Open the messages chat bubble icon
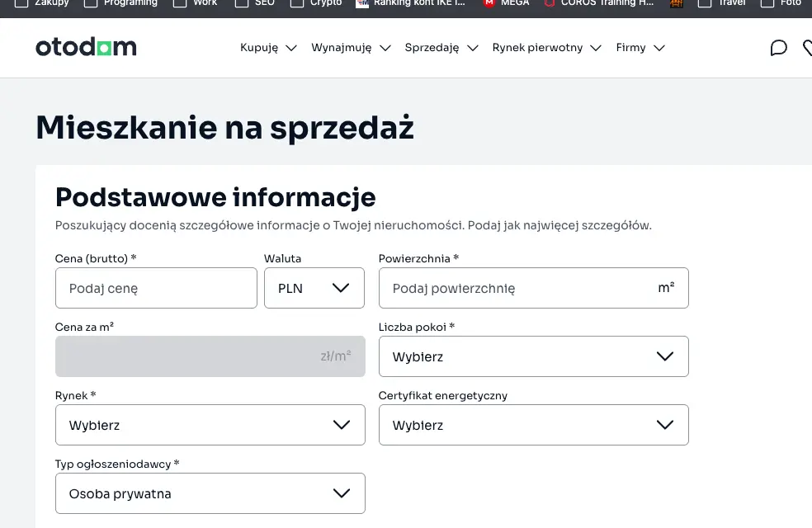The width and height of the screenshot is (812, 528). (778, 48)
